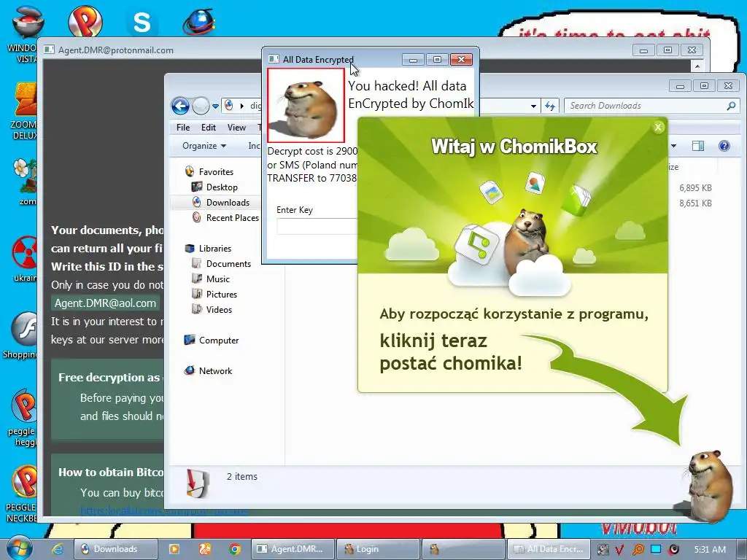Open the P-ball icon beside Skype shortcut
Viewport: 747px width, 560px height.
tap(85, 21)
